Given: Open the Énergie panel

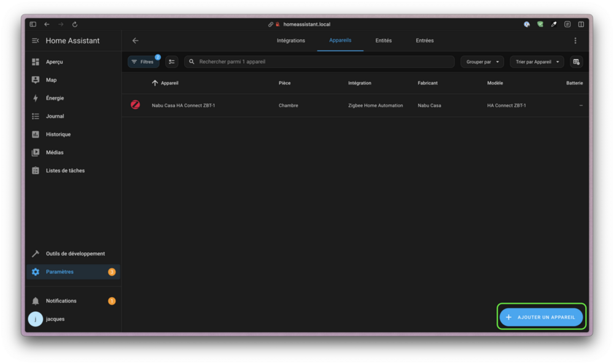Looking at the screenshot, I should pos(73,98).
